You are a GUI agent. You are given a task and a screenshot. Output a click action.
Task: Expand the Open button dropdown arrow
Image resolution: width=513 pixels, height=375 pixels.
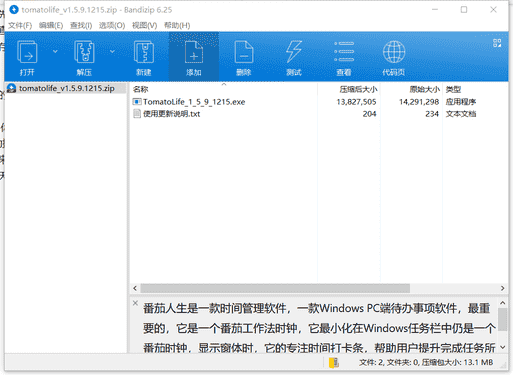pos(55,51)
